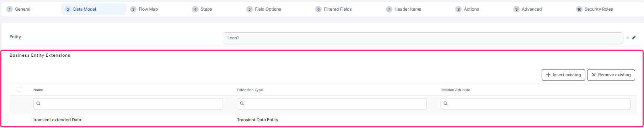Image resolution: width=644 pixels, height=128 pixels.
Task: Click the Relation Attribute filter input
Action: tap(535, 104)
